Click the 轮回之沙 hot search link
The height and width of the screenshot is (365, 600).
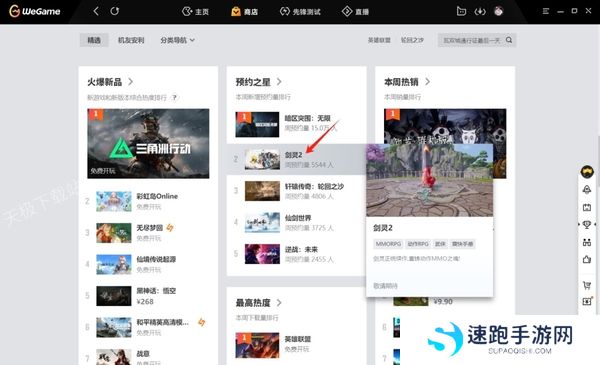412,40
